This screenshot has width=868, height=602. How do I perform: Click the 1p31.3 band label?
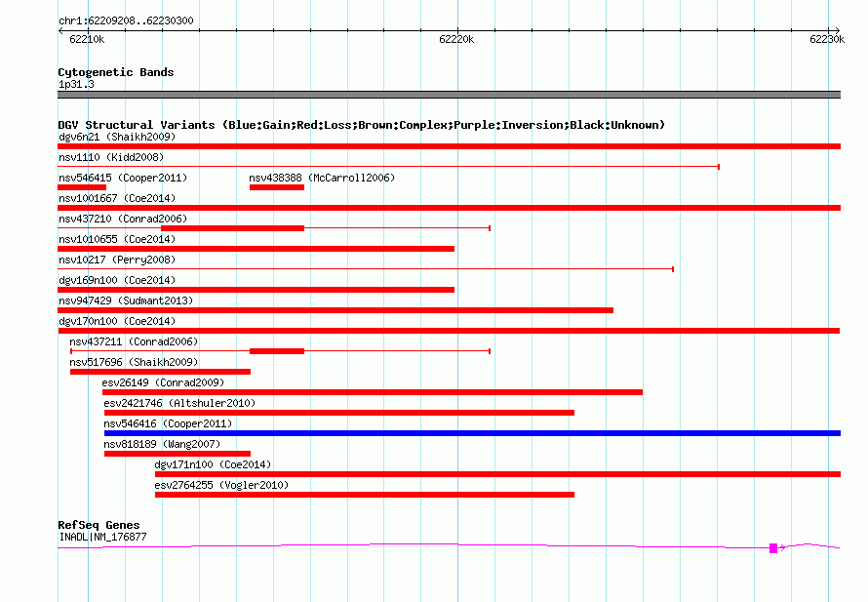click(76, 84)
